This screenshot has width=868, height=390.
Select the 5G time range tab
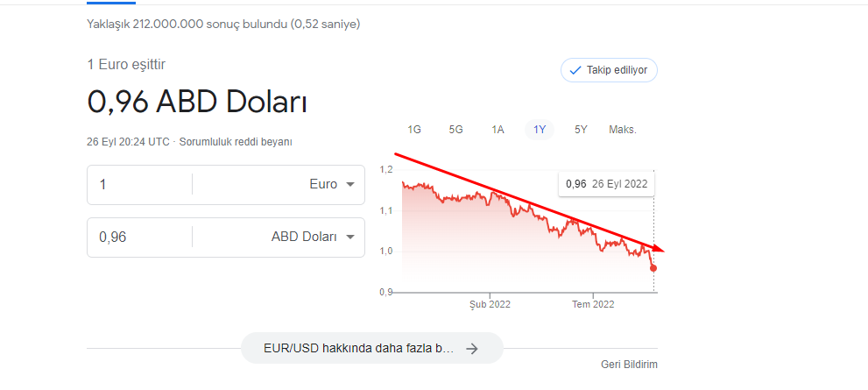click(x=455, y=130)
